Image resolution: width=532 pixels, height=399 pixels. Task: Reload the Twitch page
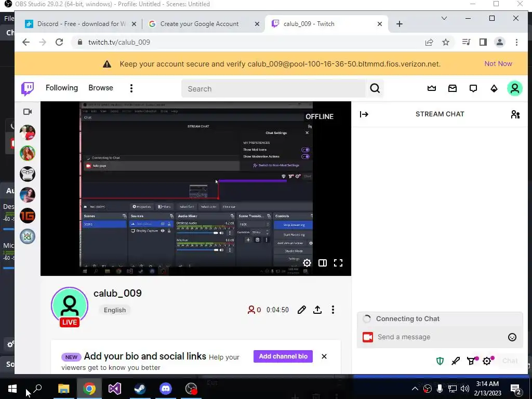point(59,42)
